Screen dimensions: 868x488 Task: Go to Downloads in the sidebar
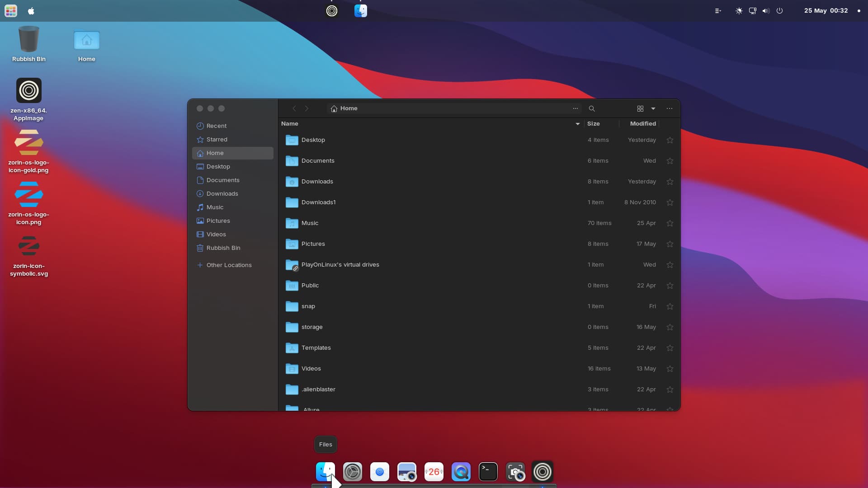point(233,194)
